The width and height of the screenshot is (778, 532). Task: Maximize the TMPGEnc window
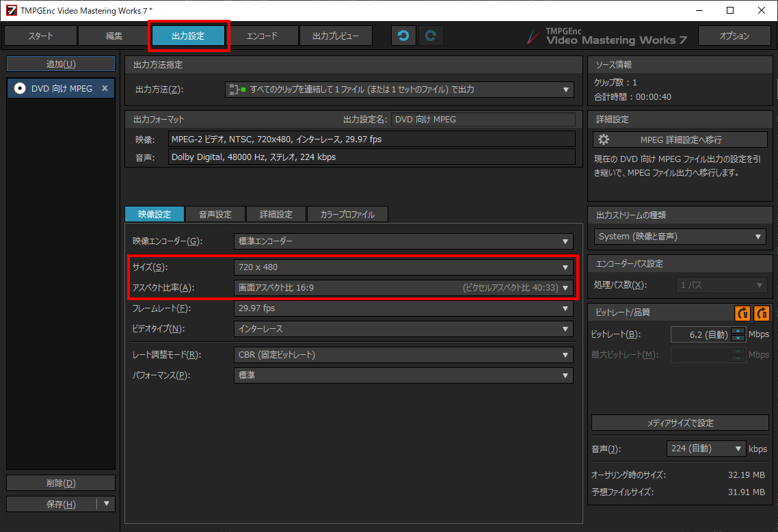point(730,10)
